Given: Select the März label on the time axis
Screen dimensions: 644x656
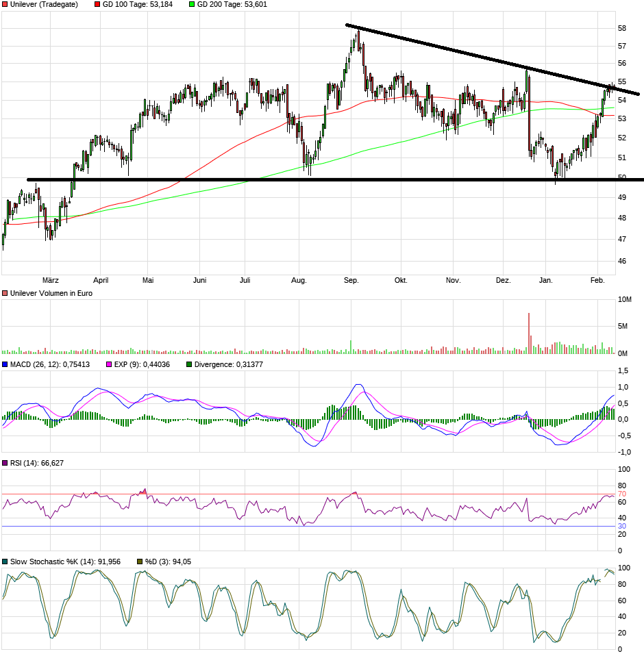Looking at the screenshot, I should coord(51,280).
